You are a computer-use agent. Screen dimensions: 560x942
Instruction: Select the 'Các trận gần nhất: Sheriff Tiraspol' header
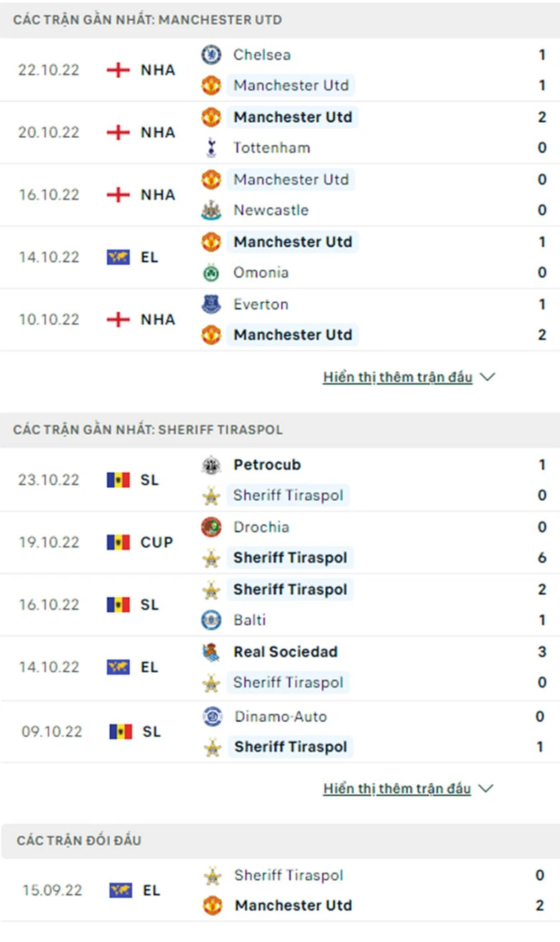click(148, 430)
